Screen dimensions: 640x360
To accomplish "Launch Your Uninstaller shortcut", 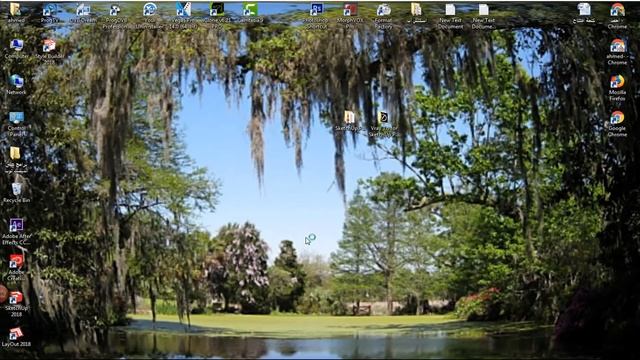I will coord(149,16).
